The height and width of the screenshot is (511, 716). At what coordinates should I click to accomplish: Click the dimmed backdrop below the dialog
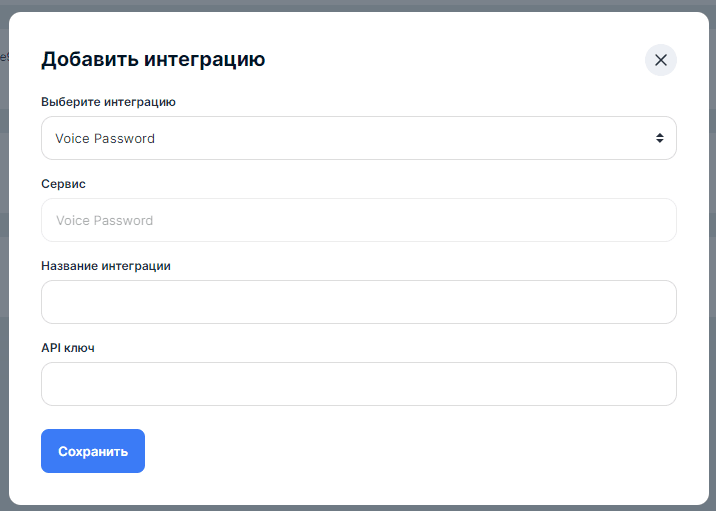point(358,508)
